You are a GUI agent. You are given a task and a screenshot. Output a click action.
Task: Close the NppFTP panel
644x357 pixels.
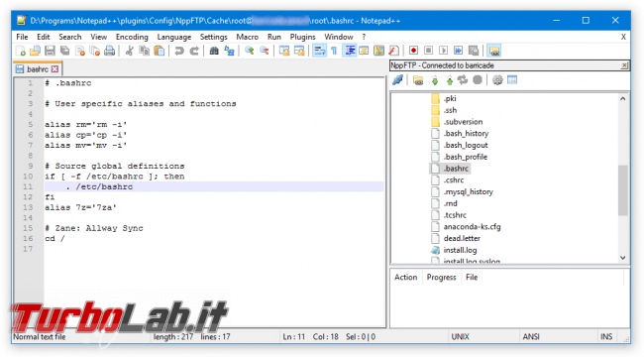pos(624,65)
